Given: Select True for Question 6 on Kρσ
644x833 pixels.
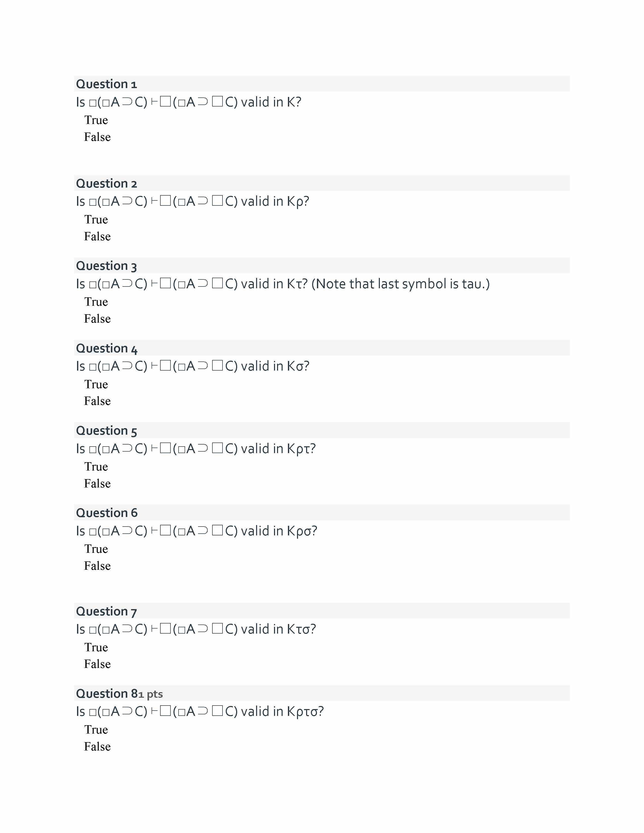Looking at the screenshot, I should (96, 549).
